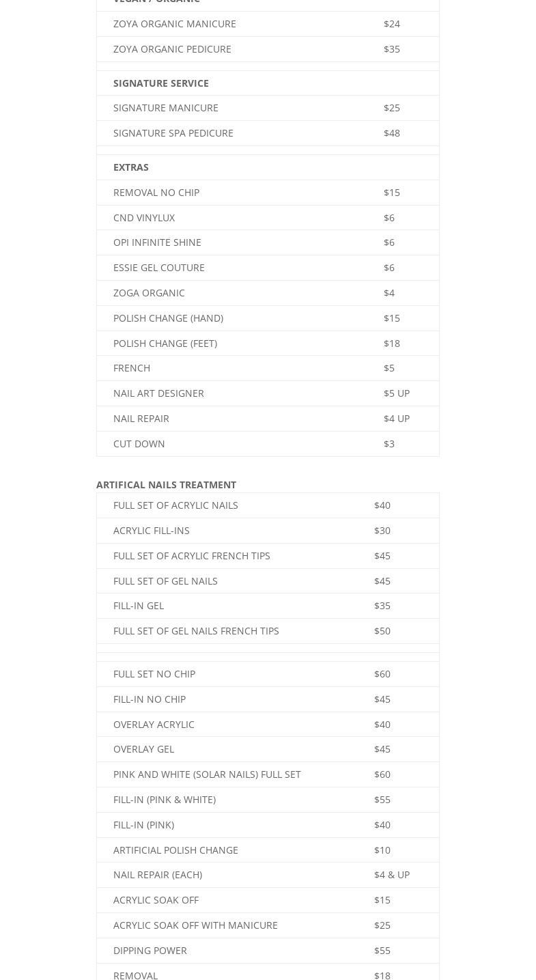Click Artifical Nails Treatment heading
Viewport: 536px width, 980px height.
pyautogui.click(x=166, y=485)
